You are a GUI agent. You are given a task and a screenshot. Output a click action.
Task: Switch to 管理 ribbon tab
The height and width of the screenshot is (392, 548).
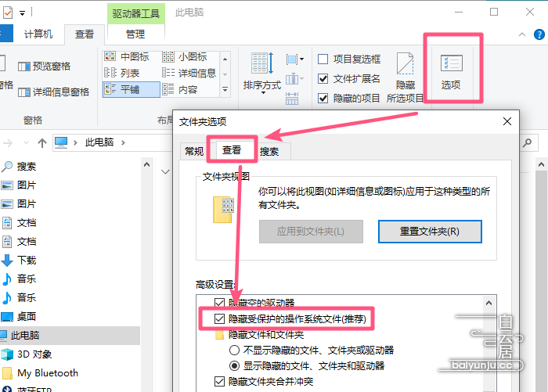click(x=135, y=34)
